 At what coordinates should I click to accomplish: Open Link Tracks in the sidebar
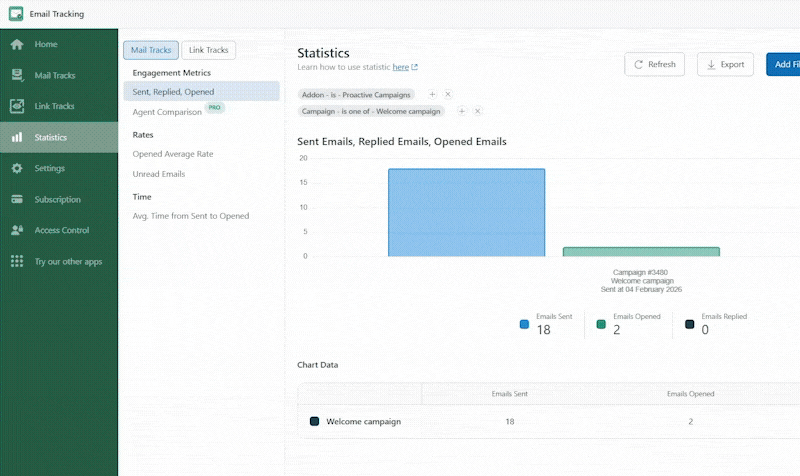(x=59, y=106)
